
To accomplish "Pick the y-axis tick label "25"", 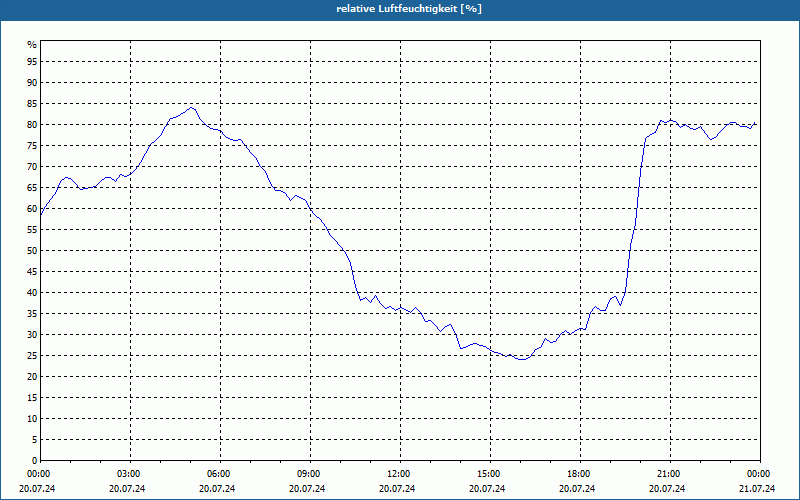I will pyautogui.click(x=32, y=356).
